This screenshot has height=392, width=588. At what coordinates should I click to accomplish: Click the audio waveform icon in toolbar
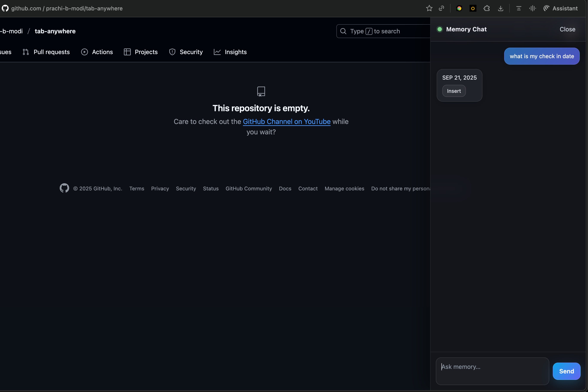click(x=532, y=8)
